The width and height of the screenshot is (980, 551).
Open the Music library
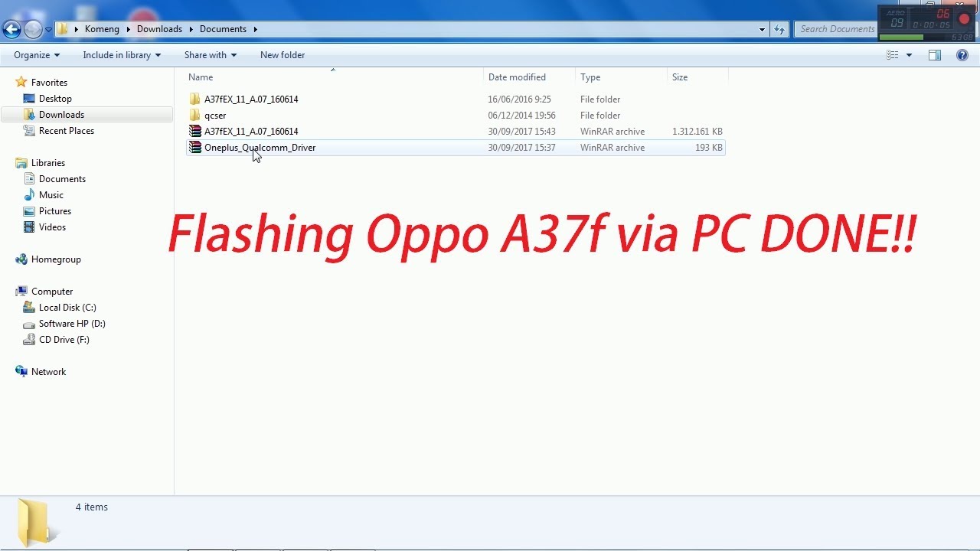tap(51, 195)
